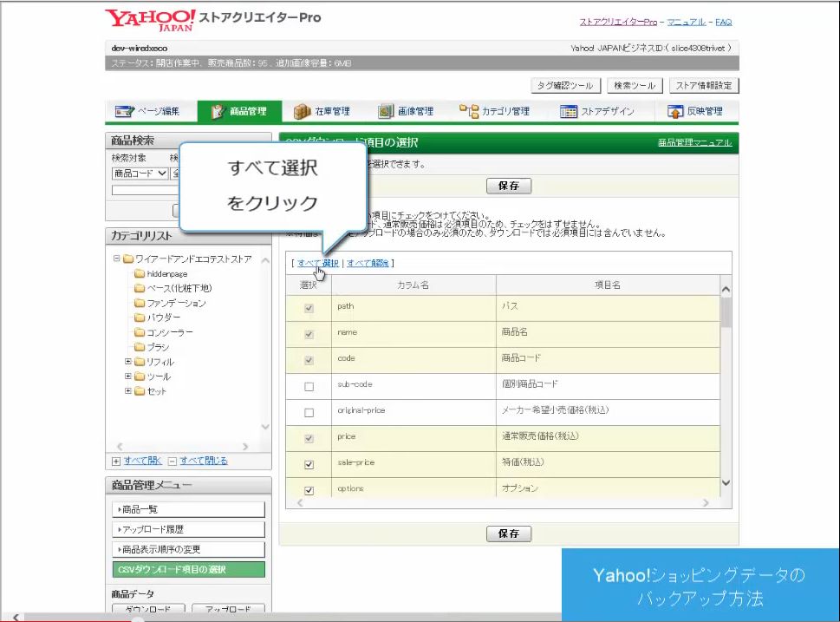Click the category list scroll-down arrow

265,427
